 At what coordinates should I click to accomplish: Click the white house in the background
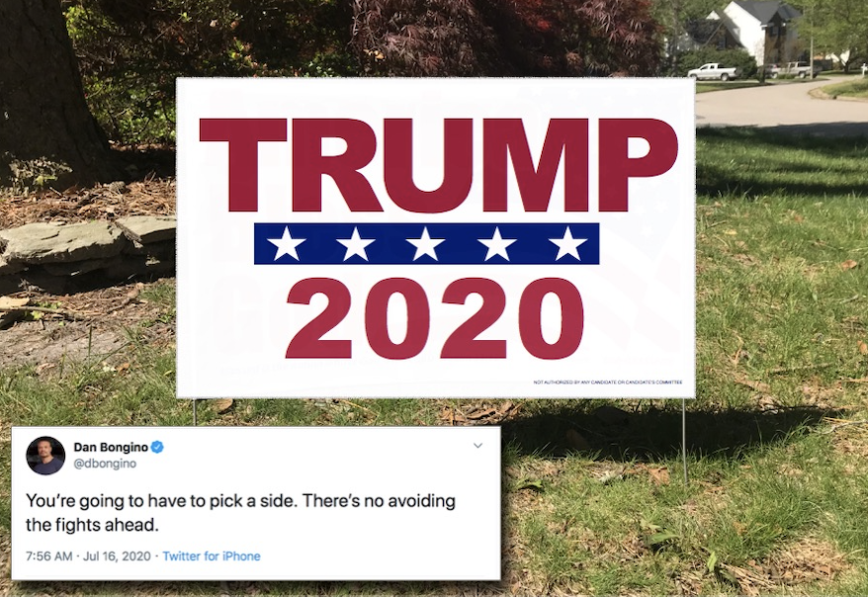pos(756,31)
